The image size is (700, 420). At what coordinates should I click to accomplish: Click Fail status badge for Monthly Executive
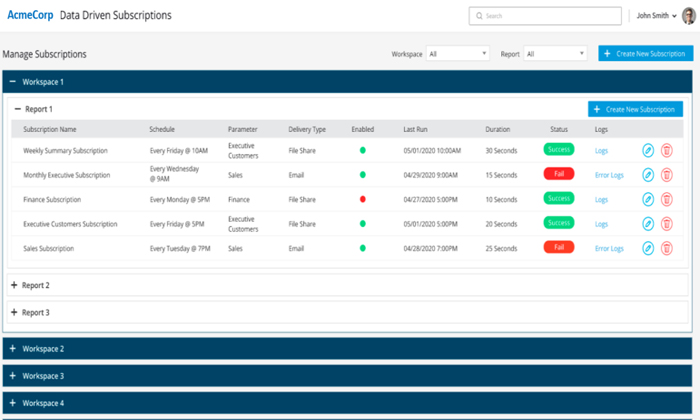coord(558,174)
